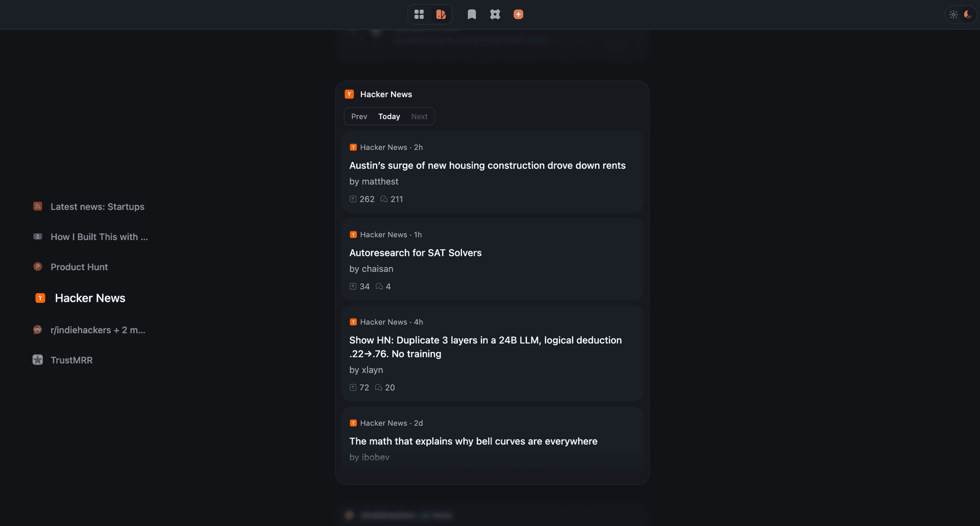This screenshot has width=980, height=526.
Task: Open the Product Hunt sidebar feed
Action: coord(79,267)
